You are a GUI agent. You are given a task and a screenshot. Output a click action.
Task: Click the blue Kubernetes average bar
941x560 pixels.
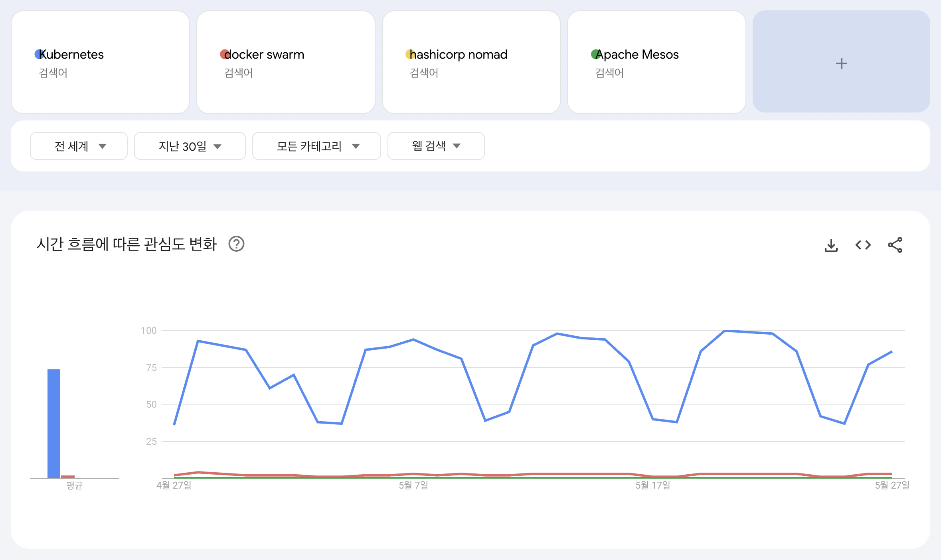point(54,423)
